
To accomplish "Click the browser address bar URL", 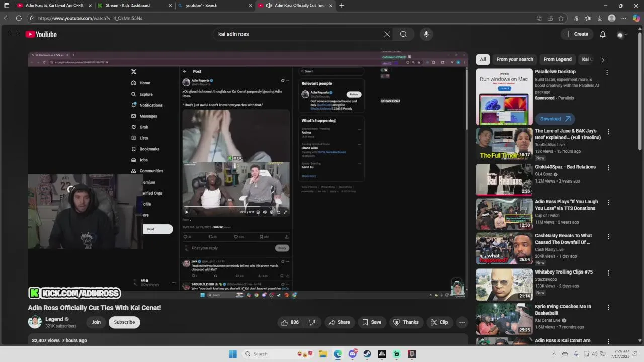I will tap(90, 18).
